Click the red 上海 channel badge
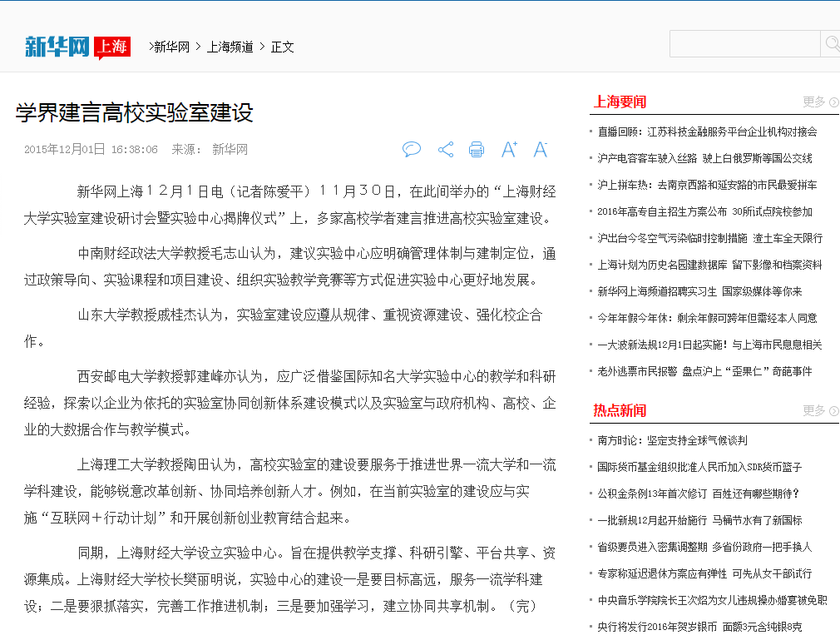 pyautogui.click(x=112, y=47)
